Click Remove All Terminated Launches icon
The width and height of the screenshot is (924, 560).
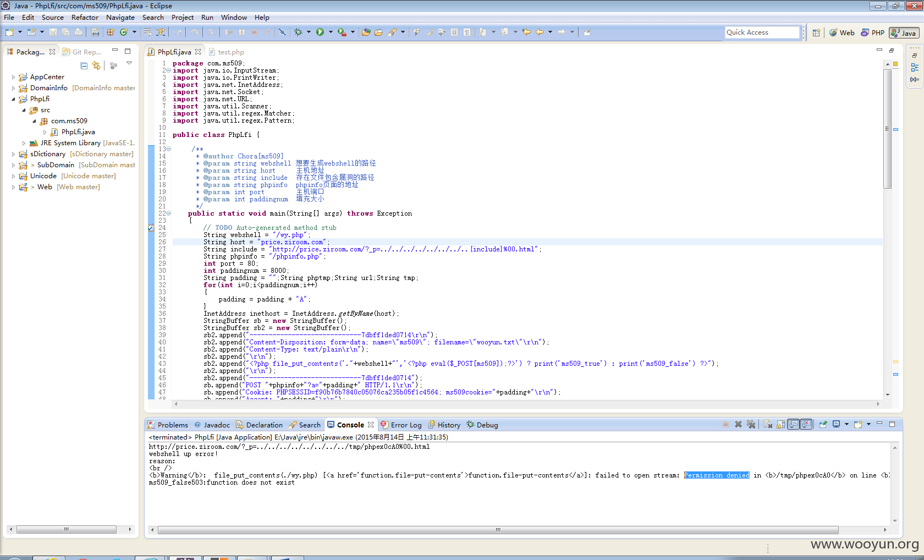click(x=751, y=424)
